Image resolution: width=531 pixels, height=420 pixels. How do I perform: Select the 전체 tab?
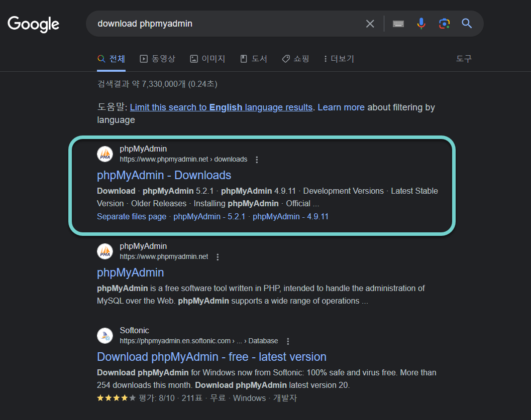111,59
